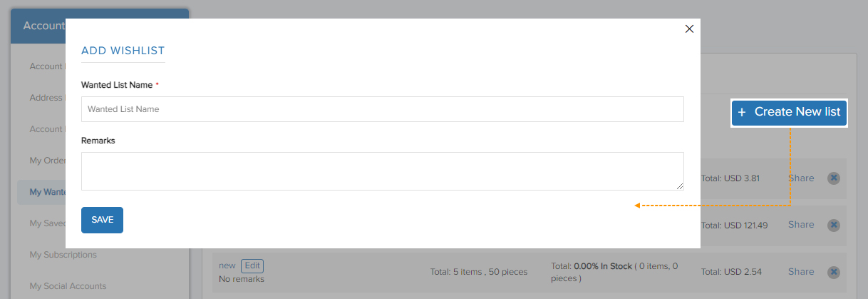Click the Create New list button

(x=789, y=112)
